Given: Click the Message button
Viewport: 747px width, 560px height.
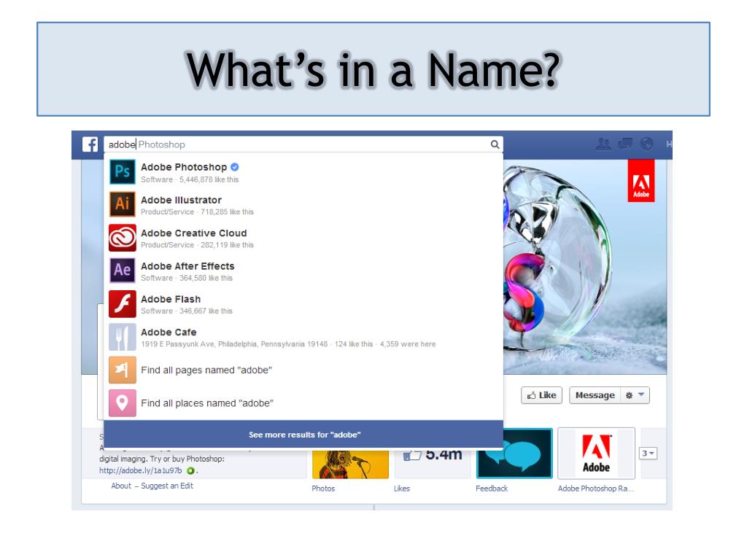Looking at the screenshot, I should click(595, 395).
